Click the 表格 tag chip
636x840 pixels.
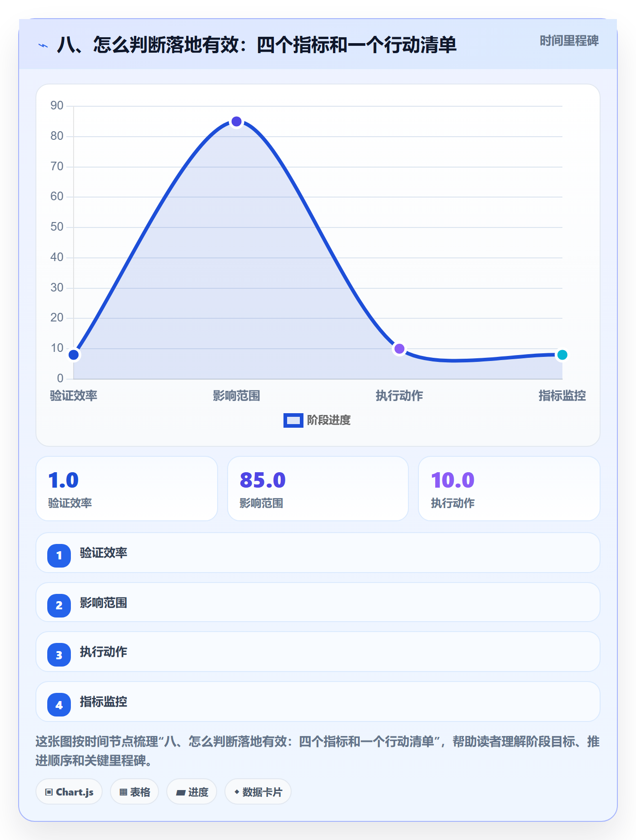(x=134, y=792)
